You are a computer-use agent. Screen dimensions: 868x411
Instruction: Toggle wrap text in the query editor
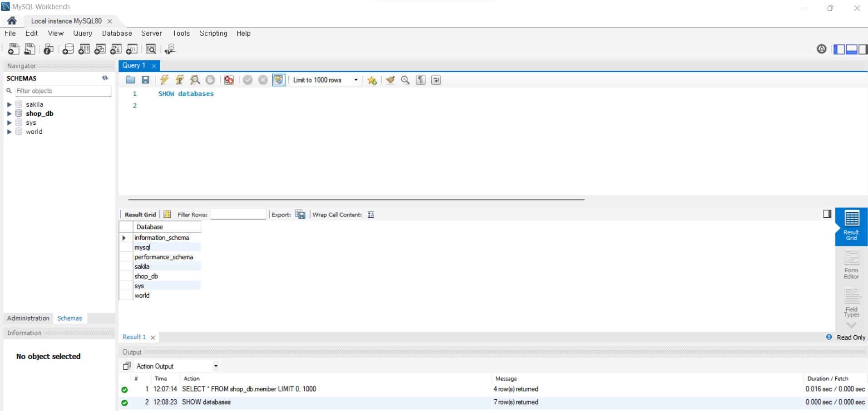(x=435, y=80)
